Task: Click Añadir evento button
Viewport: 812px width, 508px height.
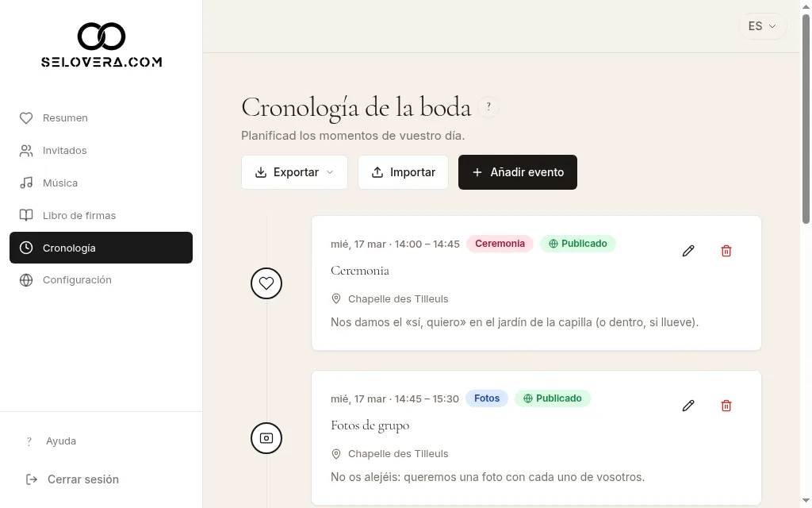Action: click(x=517, y=172)
